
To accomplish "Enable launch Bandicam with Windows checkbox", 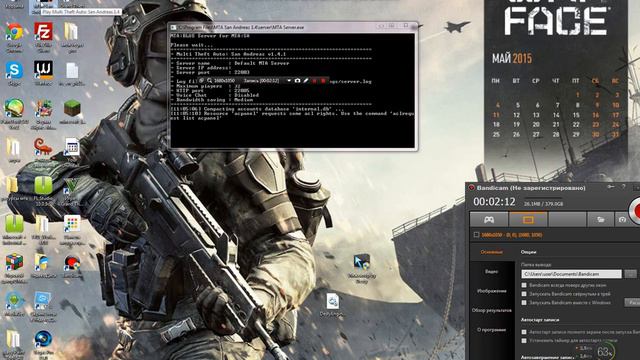I will pyautogui.click(x=524, y=302).
